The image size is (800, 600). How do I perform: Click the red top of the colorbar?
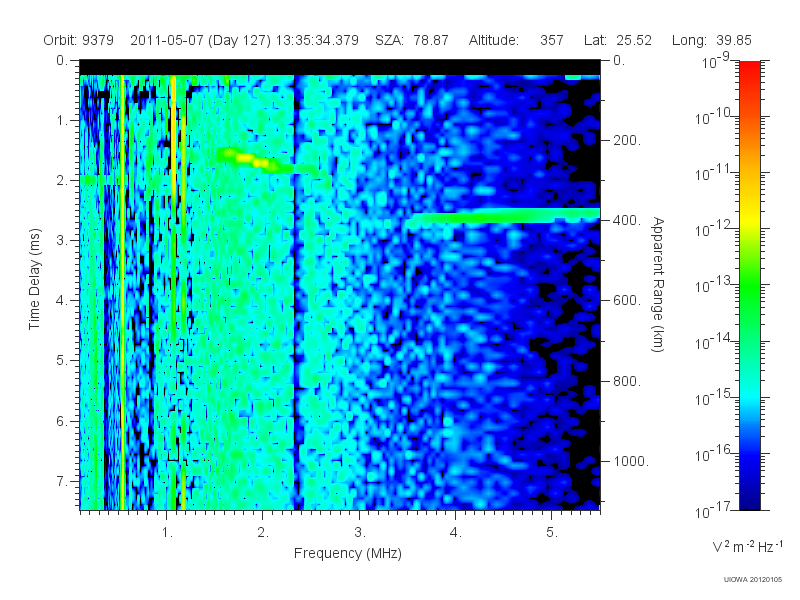click(x=749, y=71)
